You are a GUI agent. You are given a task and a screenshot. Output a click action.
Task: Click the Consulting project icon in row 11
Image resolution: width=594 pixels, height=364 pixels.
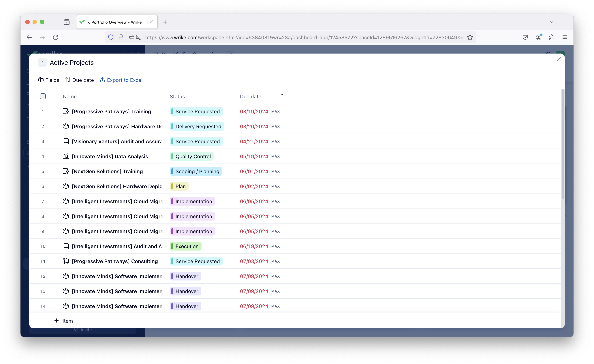[x=66, y=261]
